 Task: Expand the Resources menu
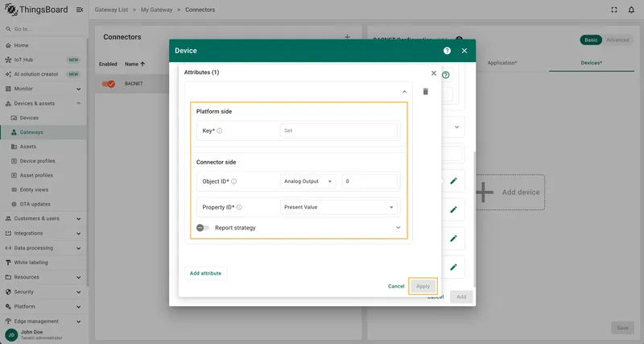coord(78,277)
